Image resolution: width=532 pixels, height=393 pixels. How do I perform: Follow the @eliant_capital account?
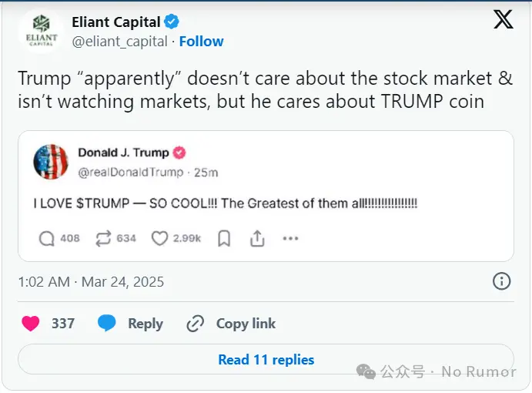[202, 42]
